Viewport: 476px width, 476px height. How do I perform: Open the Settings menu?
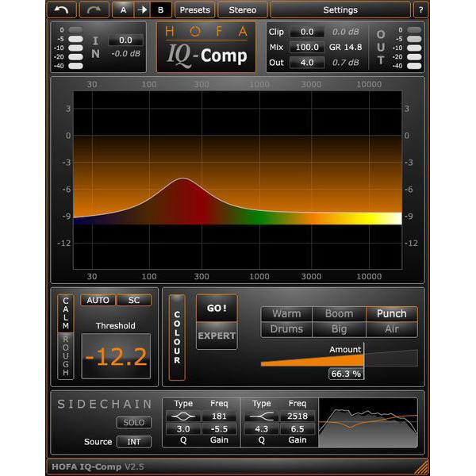[x=340, y=10]
